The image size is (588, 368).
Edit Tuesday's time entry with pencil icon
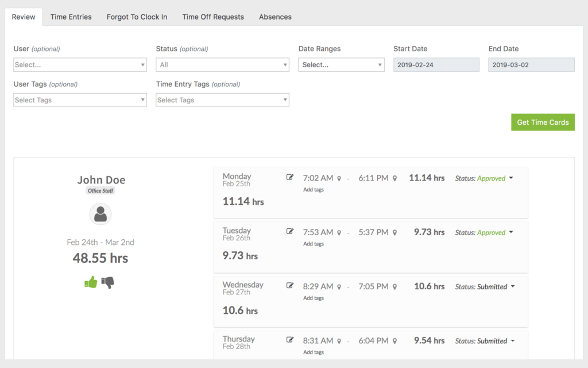tap(290, 232)
